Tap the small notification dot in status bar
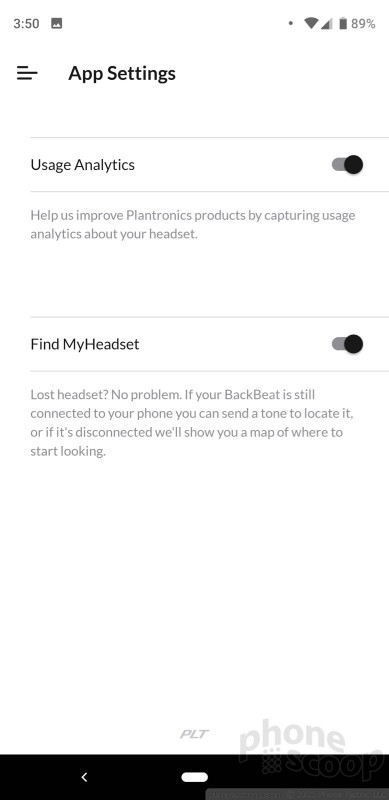Image resolution: width=389 pixels, height=800 pixels. (x=290, y=23)
